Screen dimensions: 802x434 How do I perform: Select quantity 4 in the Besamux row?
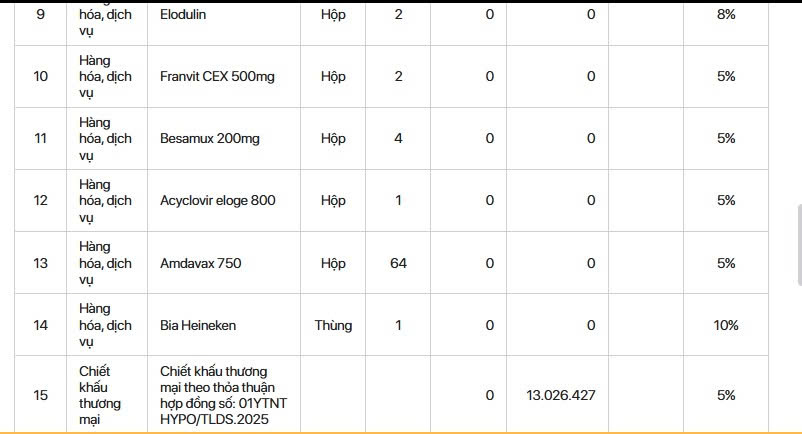(x=398, y=138)
